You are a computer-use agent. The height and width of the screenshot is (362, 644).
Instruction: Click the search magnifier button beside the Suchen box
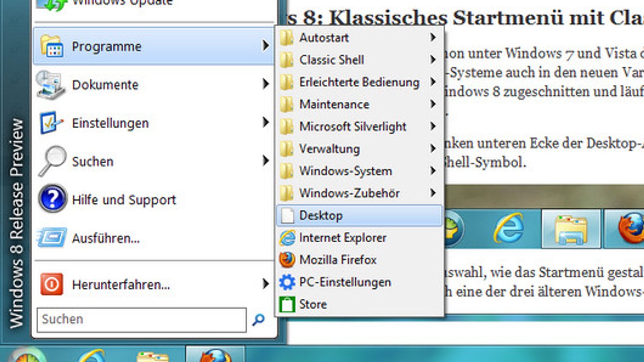(258, 319)
